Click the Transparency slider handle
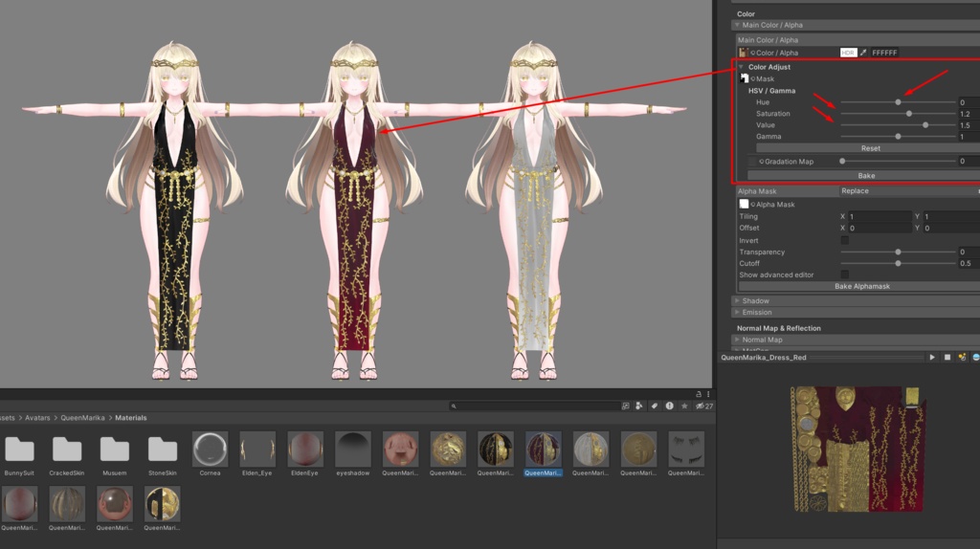The height and width of the screenshot is (549, 980). [898, 252]
